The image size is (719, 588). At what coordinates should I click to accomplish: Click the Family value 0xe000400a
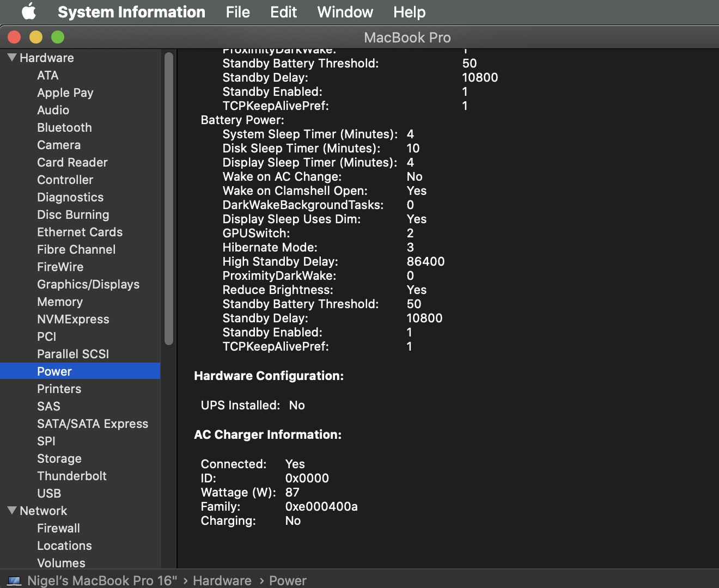click(x=321, y=506)
